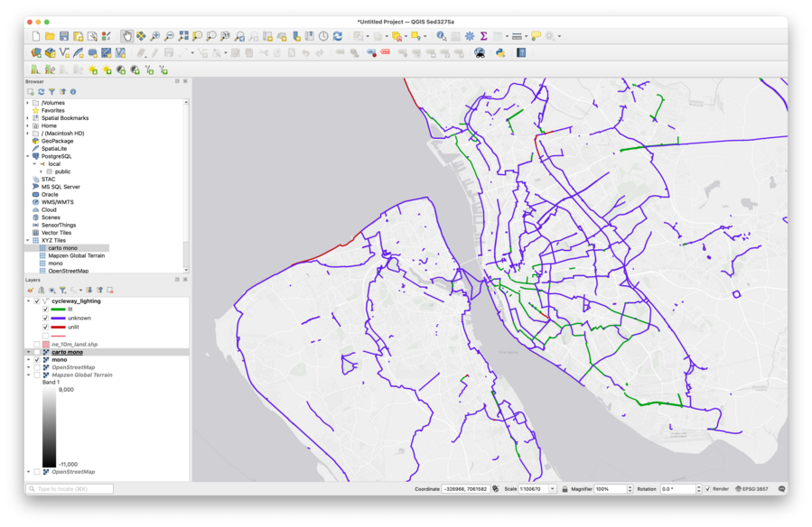Collapse the cycleway_lighting layer legend
812x527 pixels.
[26, 300]
